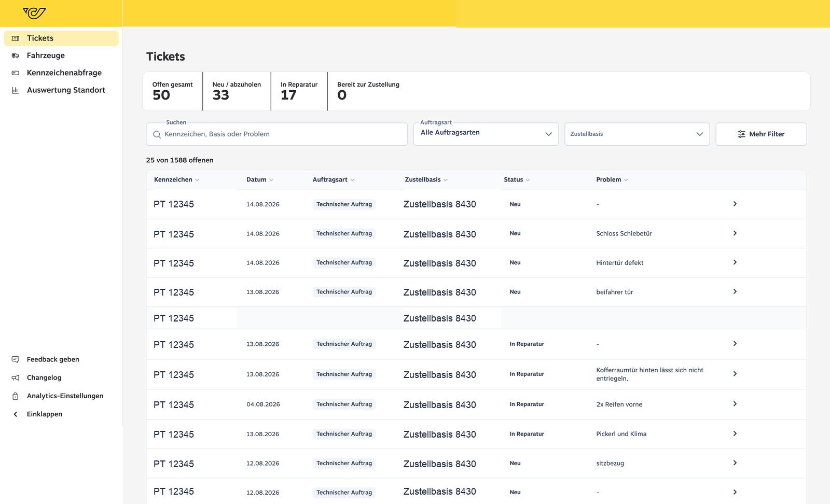830x504 pixels.
Task: Click Technischer Auftrag tag in 2x Reifen vorne row
Action: [x=344, y=404]
